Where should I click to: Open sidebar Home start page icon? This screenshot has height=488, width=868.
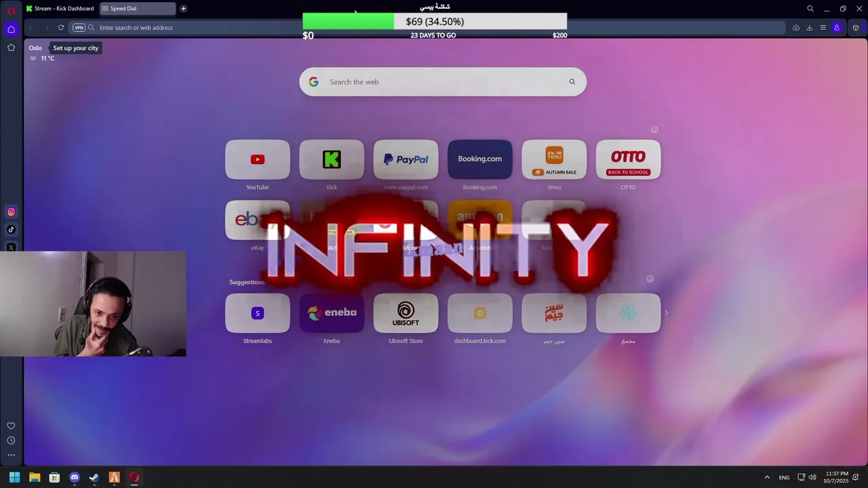click(11, 29)
